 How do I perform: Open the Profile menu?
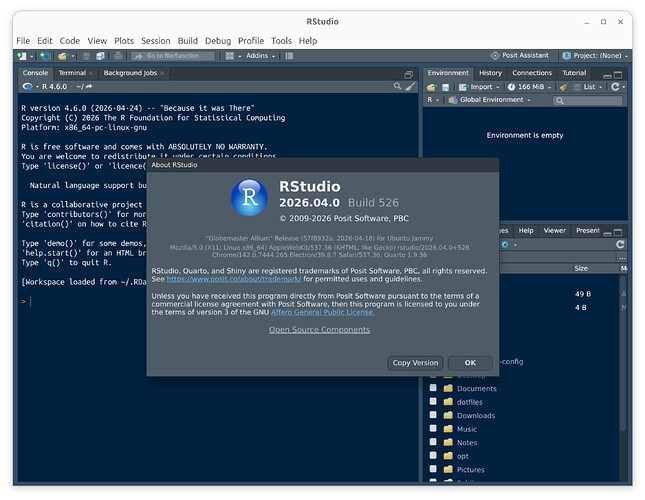251,41
